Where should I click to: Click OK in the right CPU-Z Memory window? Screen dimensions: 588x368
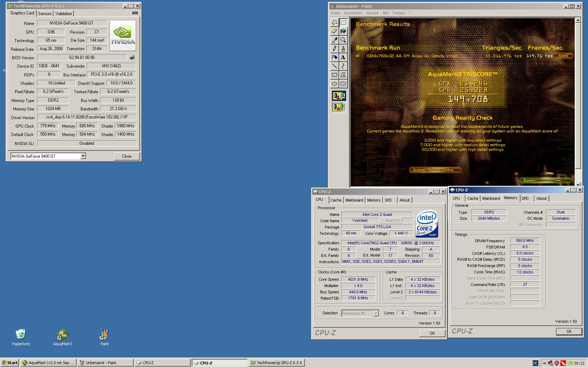tap(569, 331)
